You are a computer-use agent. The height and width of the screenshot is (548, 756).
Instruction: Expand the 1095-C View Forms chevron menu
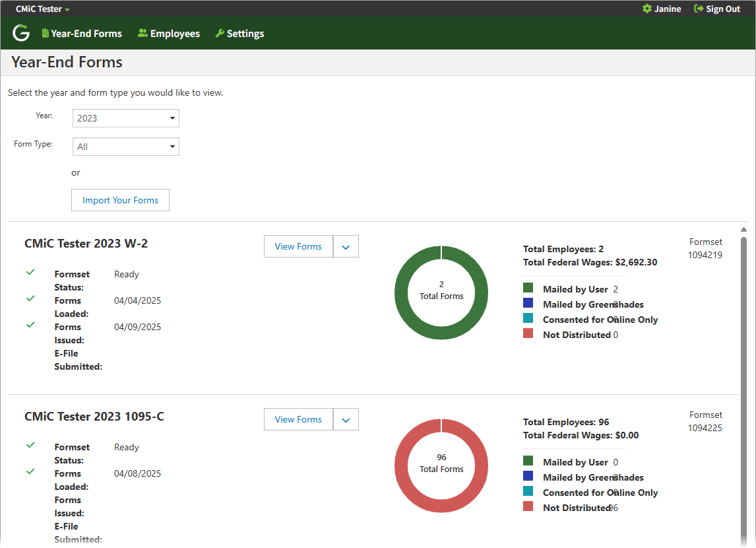pyautogui.click(x=346, y=420)
